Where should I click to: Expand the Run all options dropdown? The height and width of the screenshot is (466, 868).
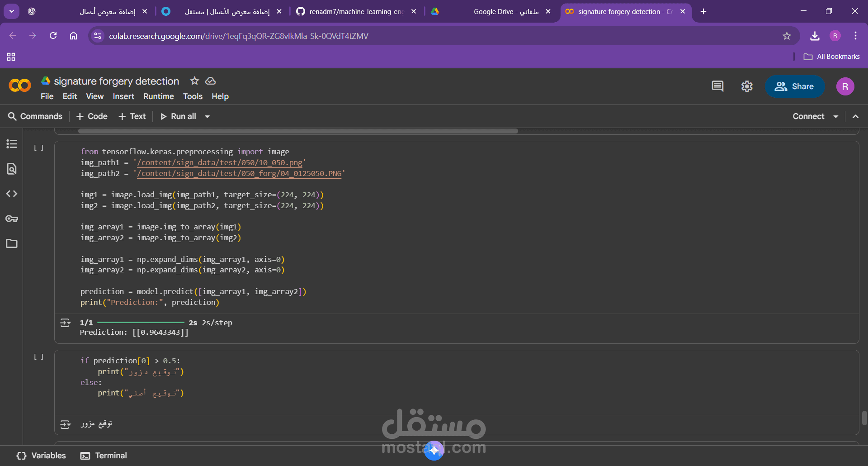(x=207, y=116)
